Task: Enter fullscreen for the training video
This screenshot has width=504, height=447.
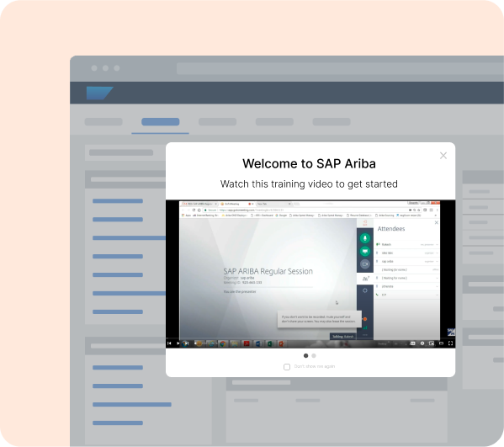Action: pyautogui.click(x=450, y=343)
